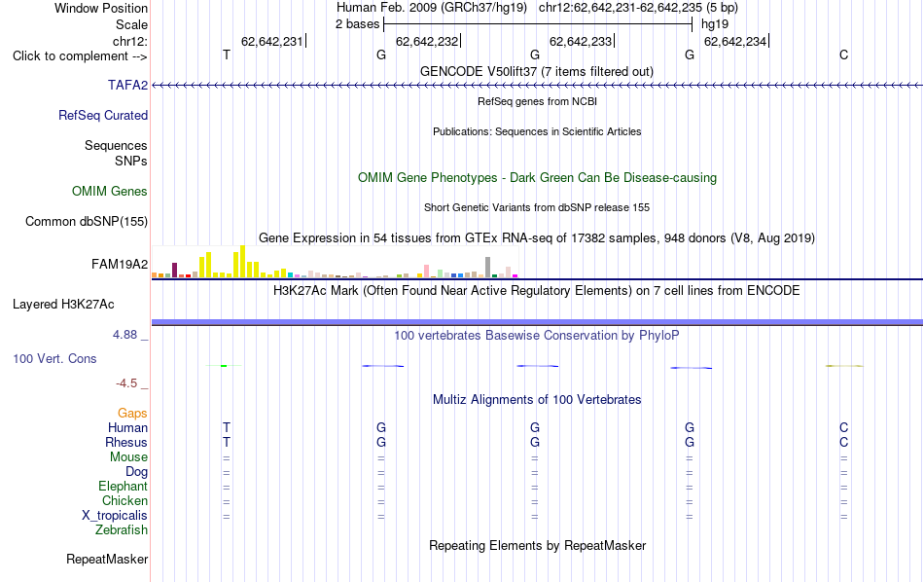The image size is (924, 582).
Task: Click the Window Position label
Action: click(x=101, y=8)
